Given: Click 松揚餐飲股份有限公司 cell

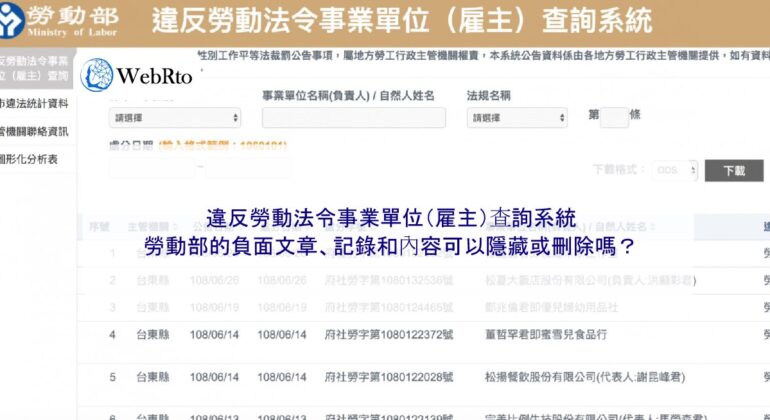Looking at the screenshot, I should (x=585, y=377).
